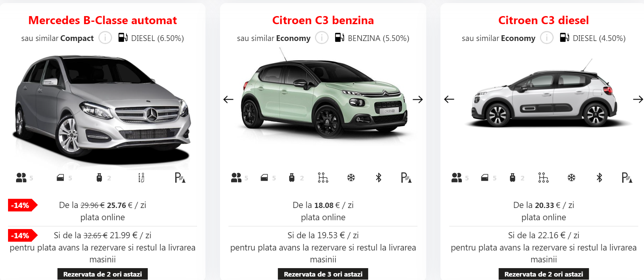
Task: Show previous photo of Citroen C3 benzina
Action: [x=228, y=100]
